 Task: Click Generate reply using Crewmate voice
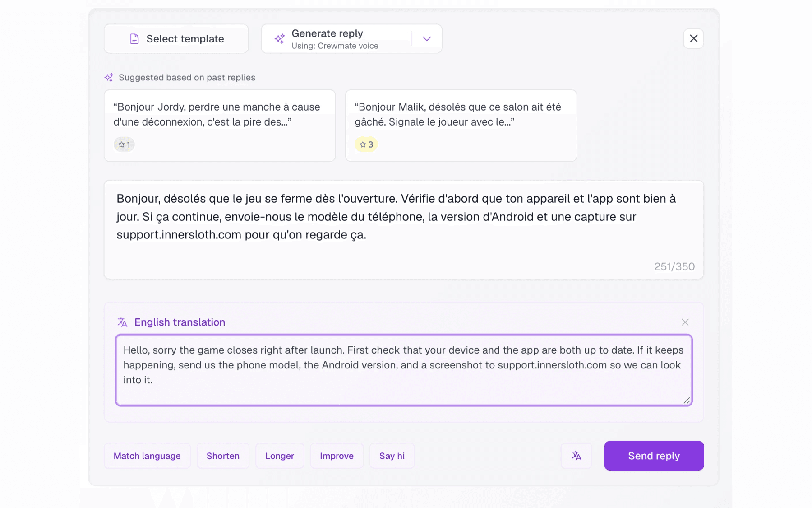(336, 39)
